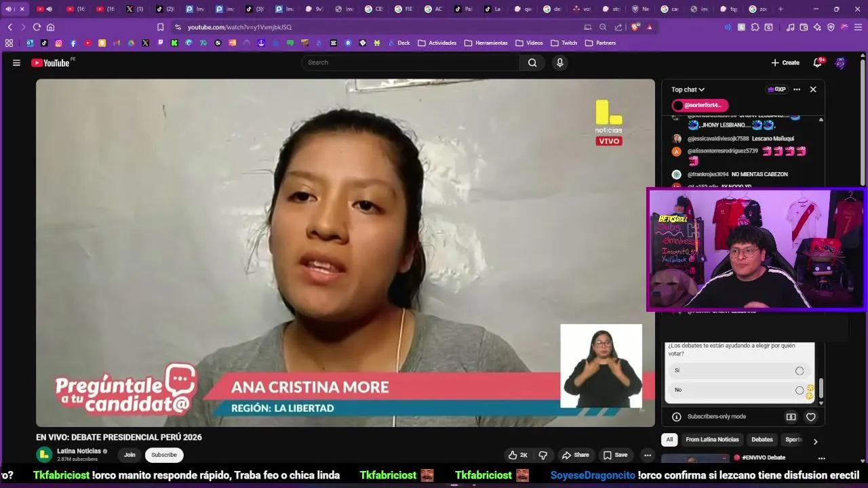This screenshot has height=488, width=868.
Task: Subscribe to Latina Noticias
Action: click(x=164, y=455)
